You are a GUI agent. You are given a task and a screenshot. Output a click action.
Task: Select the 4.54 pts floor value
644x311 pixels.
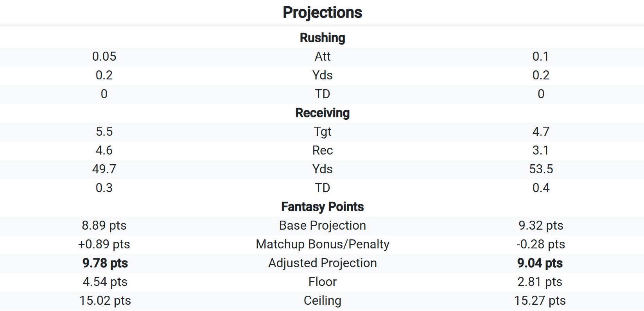coord(105,282)
